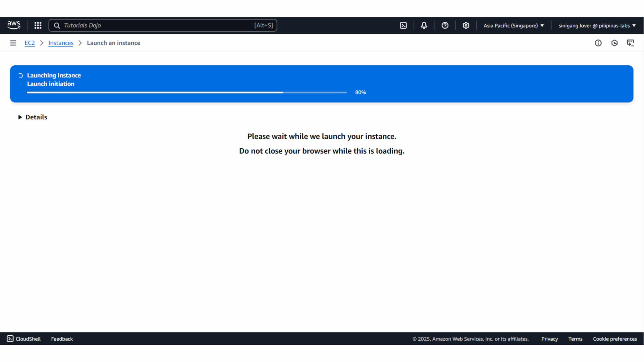Open Cookie preferences in the footer
This screenshot has width=644, height=362.
pos(615,339)
